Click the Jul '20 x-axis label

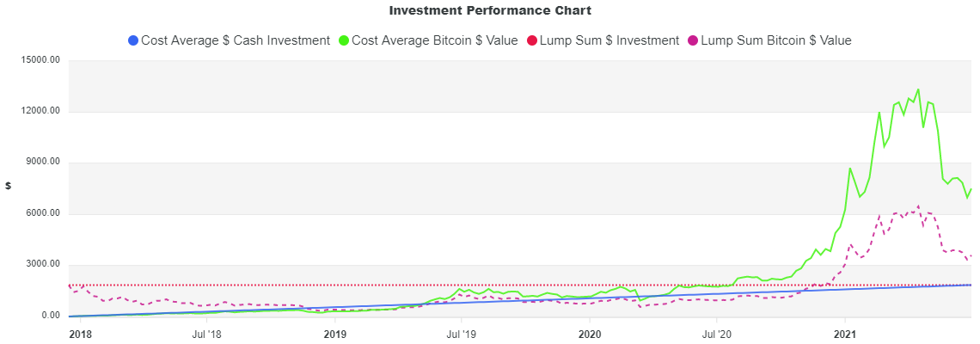click(718, 333)
